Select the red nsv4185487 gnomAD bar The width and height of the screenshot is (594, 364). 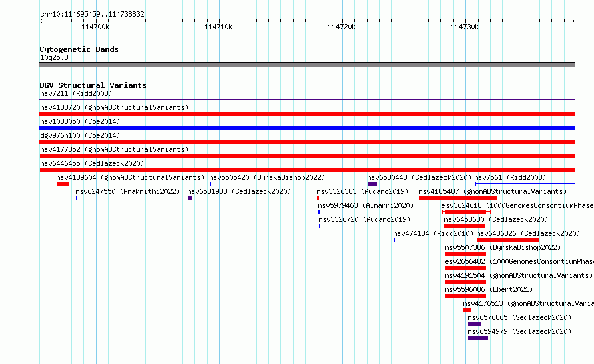click(x=458, y=198)
